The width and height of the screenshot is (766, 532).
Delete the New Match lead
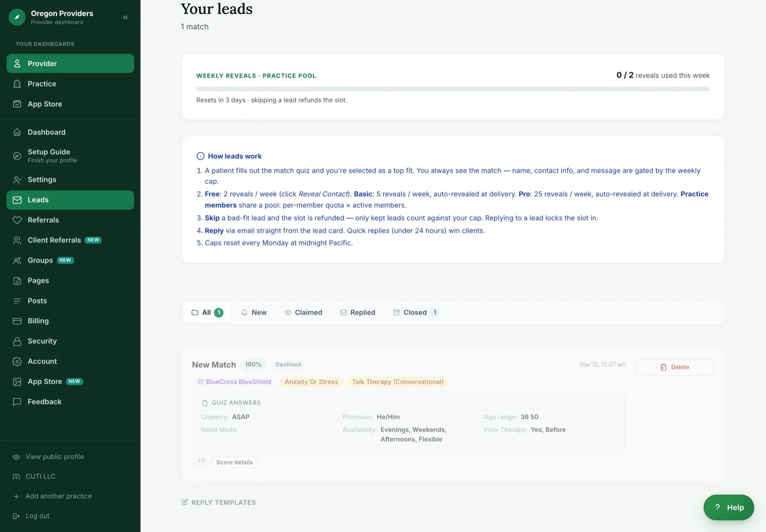[x=674, y=367]
